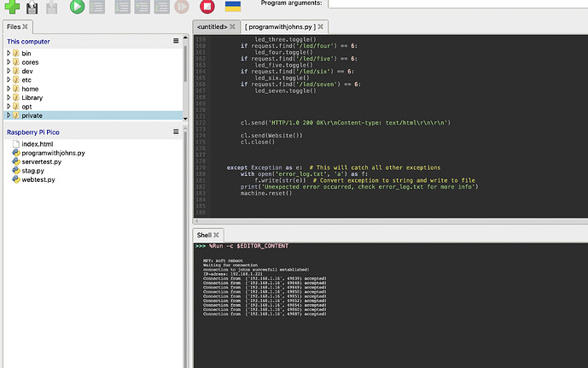Image resolution: width=588 pixels, height=368 pixels.
Task: Select stag.py in the Pico files
Action: click(32, 171)
